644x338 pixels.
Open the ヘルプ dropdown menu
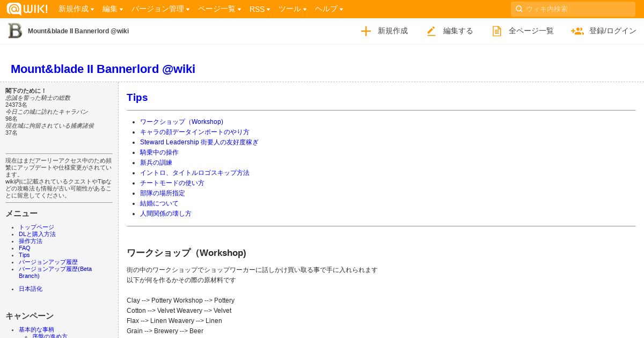click(x=329, y=9)
